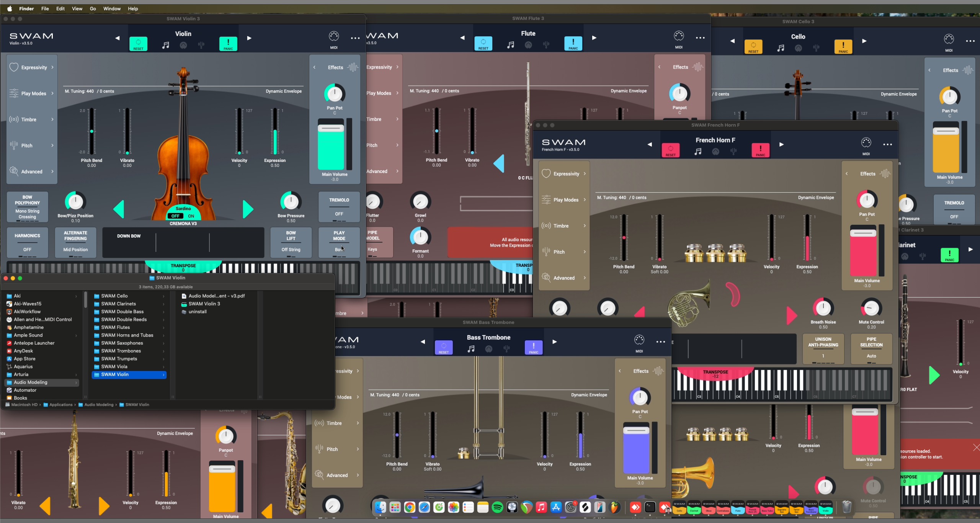Open Google Chrome from the Dock
Viewport: 980px width, 523px height.
(410, 508)
